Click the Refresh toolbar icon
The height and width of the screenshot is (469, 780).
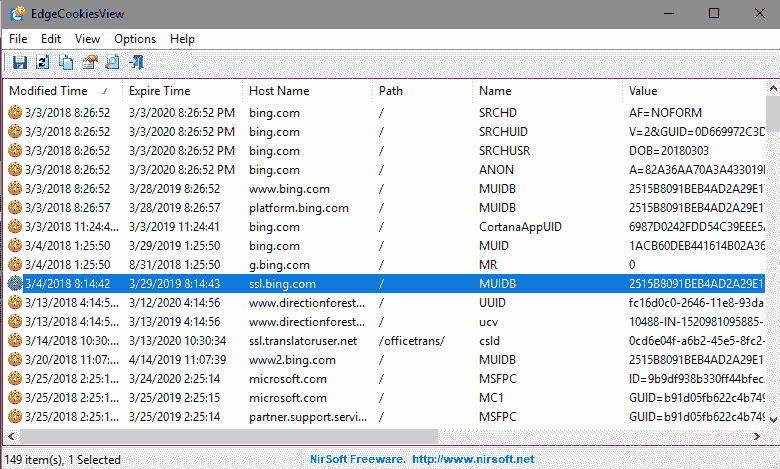43,62
